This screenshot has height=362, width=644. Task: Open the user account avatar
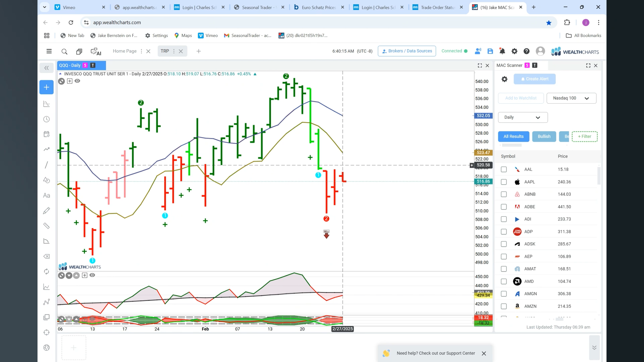[x=540, y=51]
